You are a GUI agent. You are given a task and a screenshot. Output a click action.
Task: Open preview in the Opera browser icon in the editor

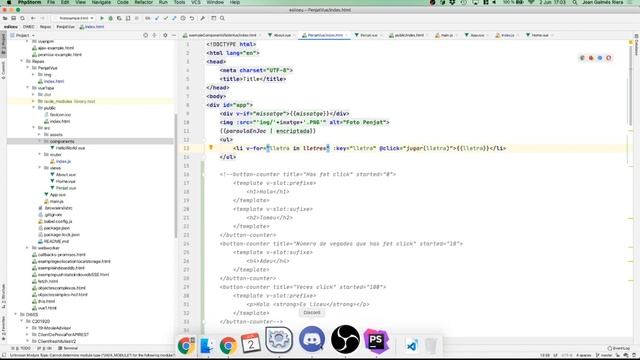coord(609,58)
